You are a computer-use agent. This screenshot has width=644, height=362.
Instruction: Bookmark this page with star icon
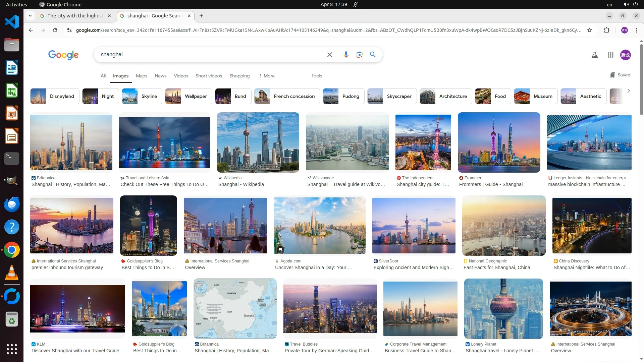click(x=590, y=30)
